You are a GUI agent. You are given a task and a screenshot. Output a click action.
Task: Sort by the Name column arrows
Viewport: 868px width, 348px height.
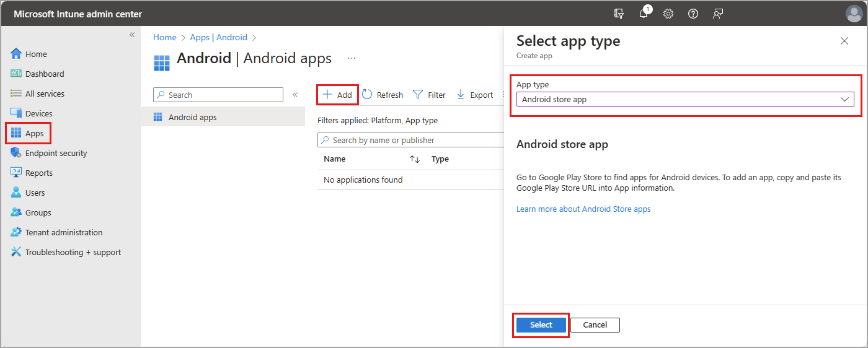(x=415, y=159)
